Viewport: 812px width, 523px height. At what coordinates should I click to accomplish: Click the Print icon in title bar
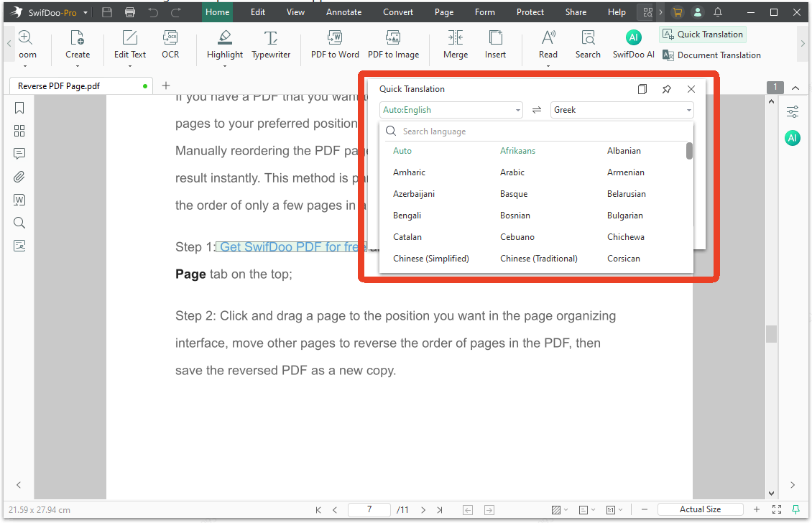[130, 12]
